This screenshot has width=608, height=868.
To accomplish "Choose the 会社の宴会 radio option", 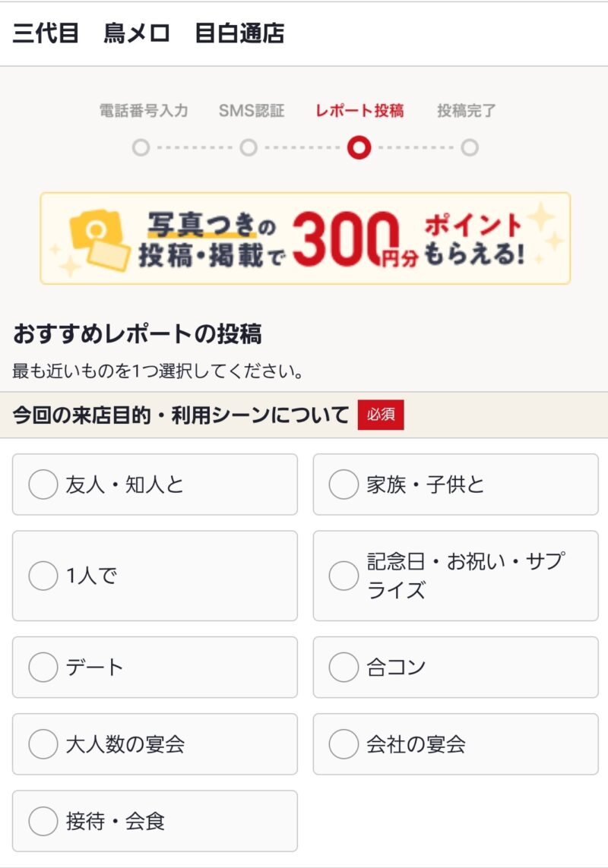I will pos(344,744).
